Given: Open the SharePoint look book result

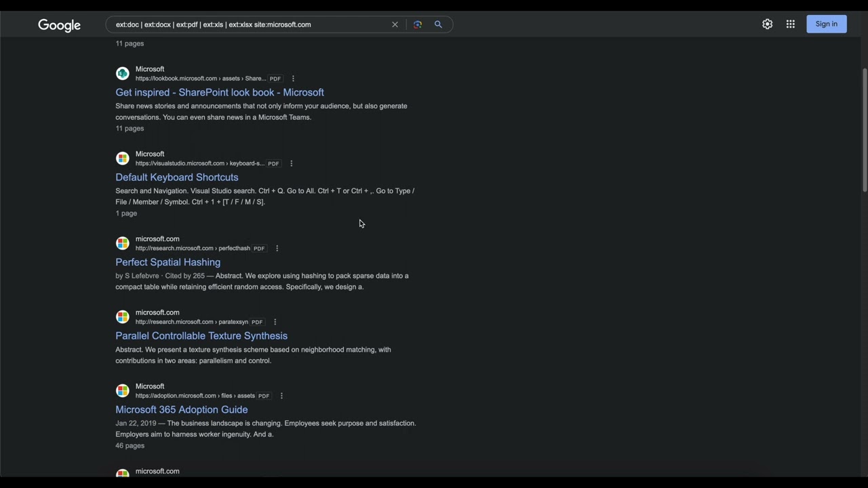Looking at the screenshot, I should [220, 92].
